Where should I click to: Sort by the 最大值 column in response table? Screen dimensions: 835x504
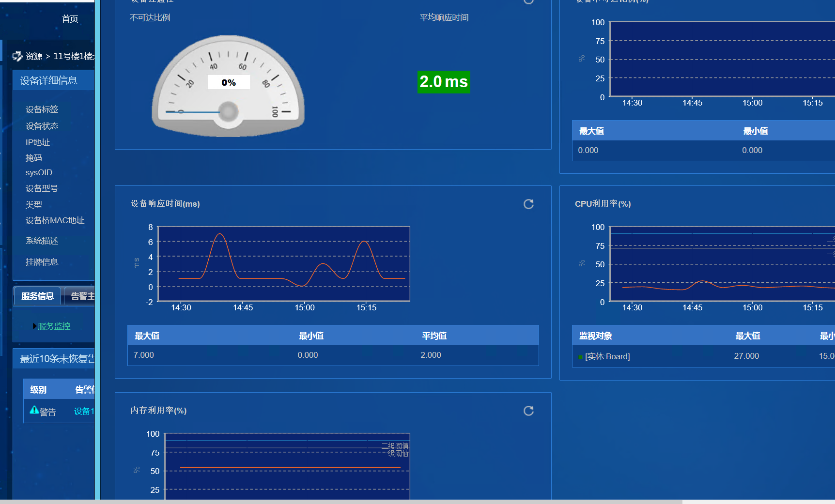click(147, 336)
